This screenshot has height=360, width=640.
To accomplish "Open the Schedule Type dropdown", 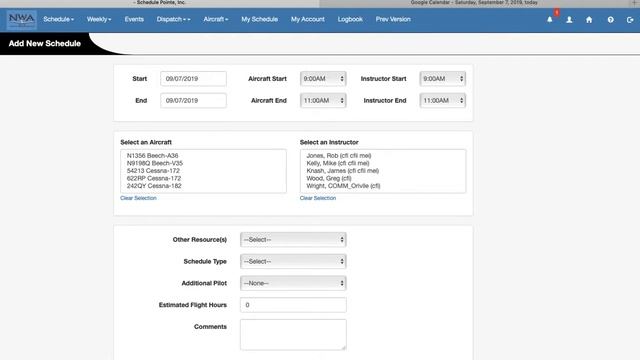I will [293, 261].
